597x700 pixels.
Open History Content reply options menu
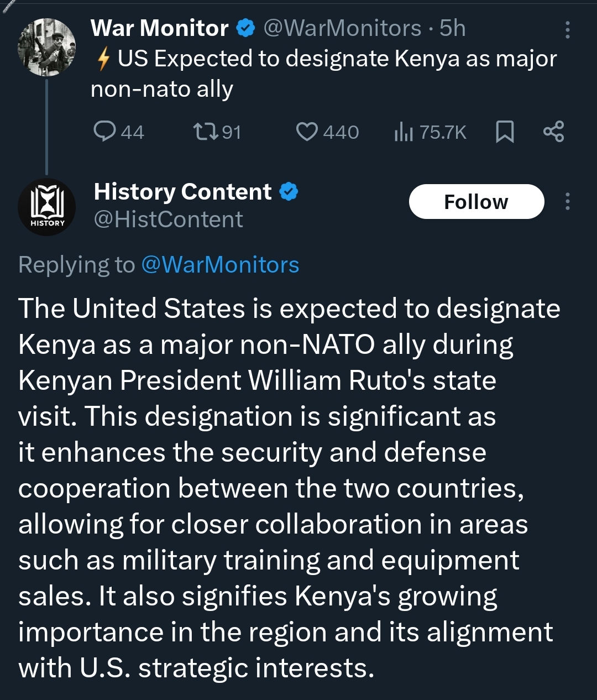[x=567, y=201]
